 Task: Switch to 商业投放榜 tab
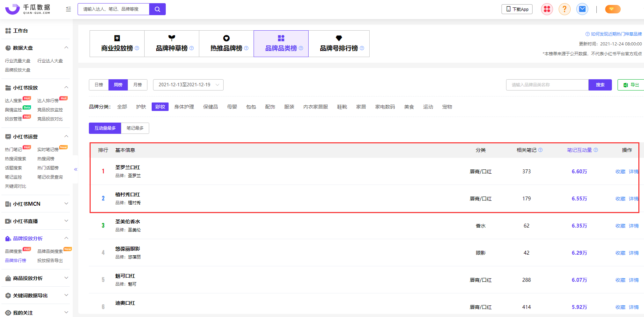(x=117, y=44)
